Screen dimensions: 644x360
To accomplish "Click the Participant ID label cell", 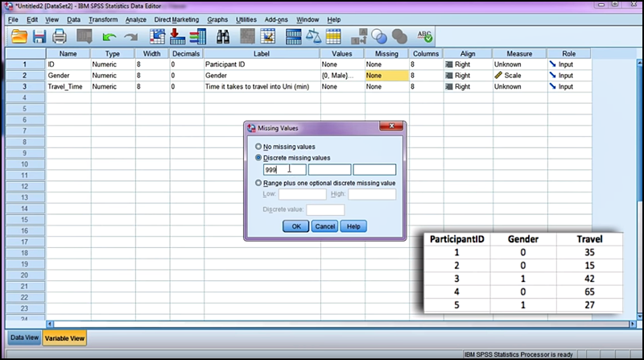I will [x=262, y=64].
